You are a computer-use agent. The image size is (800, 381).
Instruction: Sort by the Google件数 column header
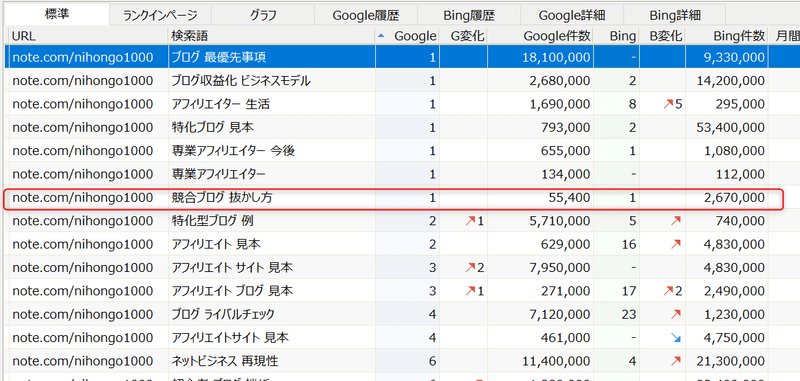541,36
